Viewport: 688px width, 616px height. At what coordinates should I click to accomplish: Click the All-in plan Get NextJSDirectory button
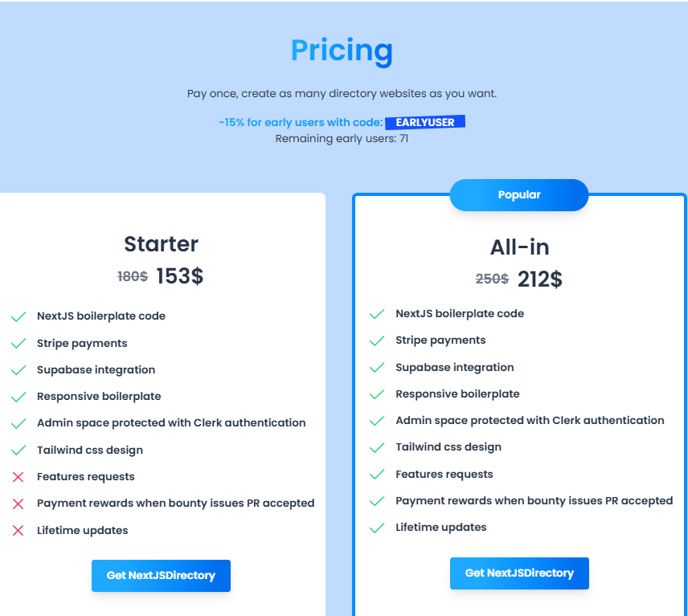pos(519,573)
